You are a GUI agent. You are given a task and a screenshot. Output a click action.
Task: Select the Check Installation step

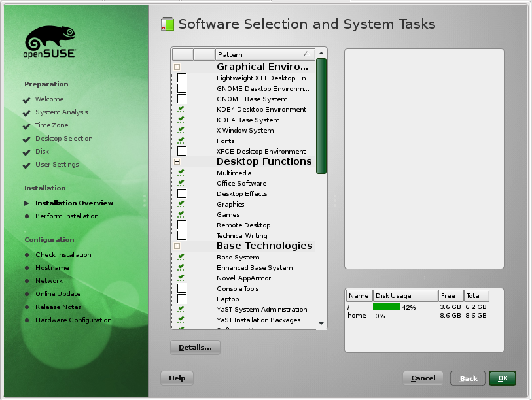(63, 255)
